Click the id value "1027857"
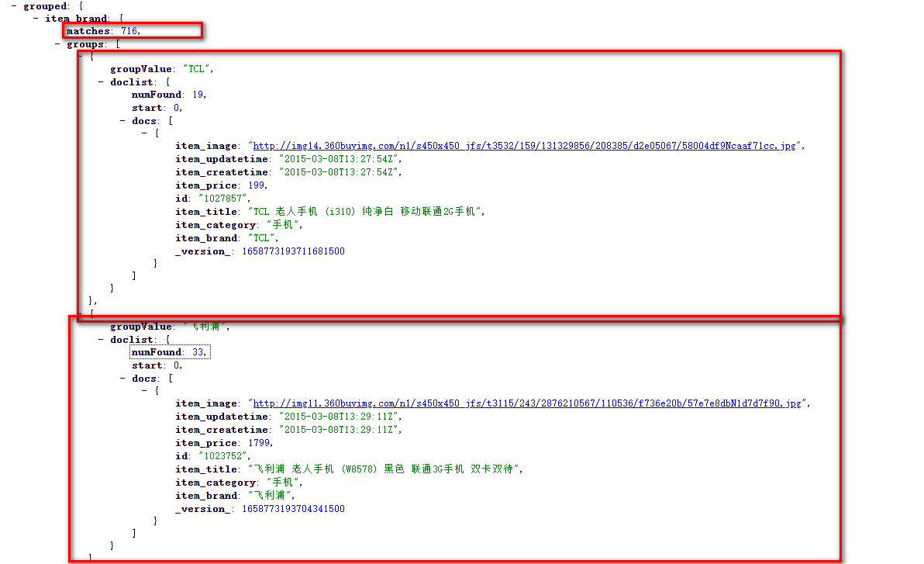The image size is (924, 564). [x=224, y=199]
